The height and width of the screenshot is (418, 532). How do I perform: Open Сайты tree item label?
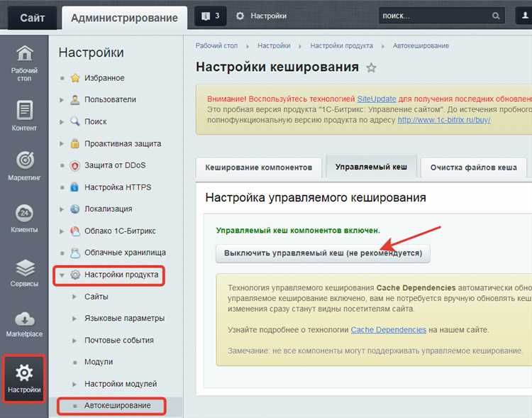pos(96,297)
